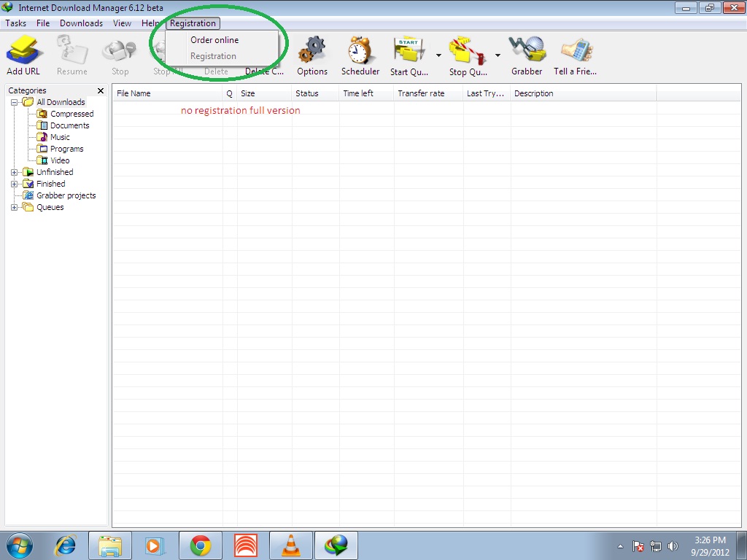Select the Video category
Image resolution: width=747 pixels, height=560 pixels.
(60, 160)
